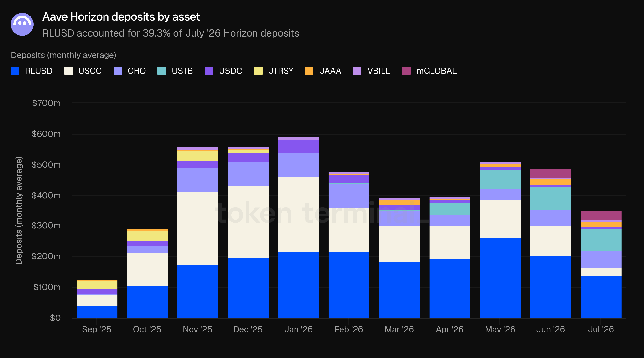Screen dimensions: 644x358
Task: Select the JTRSY yellow segment of Nov '25 bar
Action: tap(198, 156)
